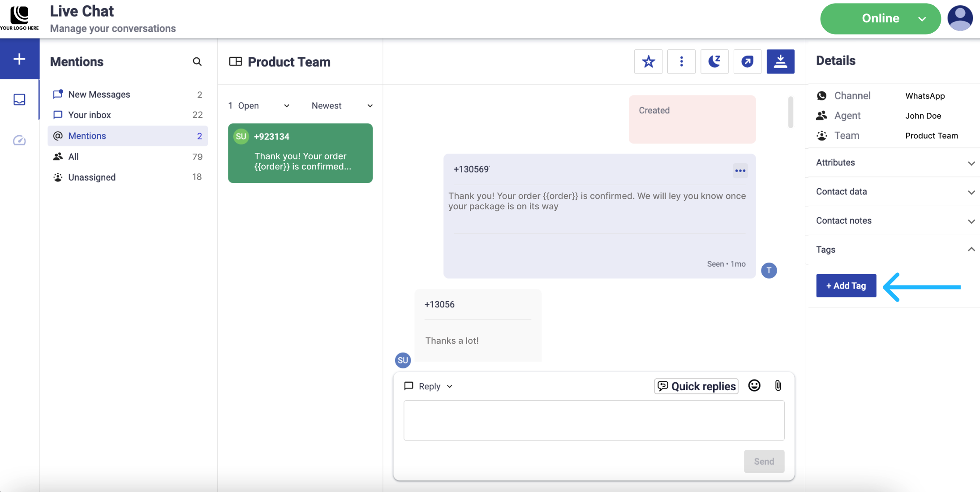Viewport: 980px width, 492px height.
Task: Click the star favorite icon
Action: 648,61
